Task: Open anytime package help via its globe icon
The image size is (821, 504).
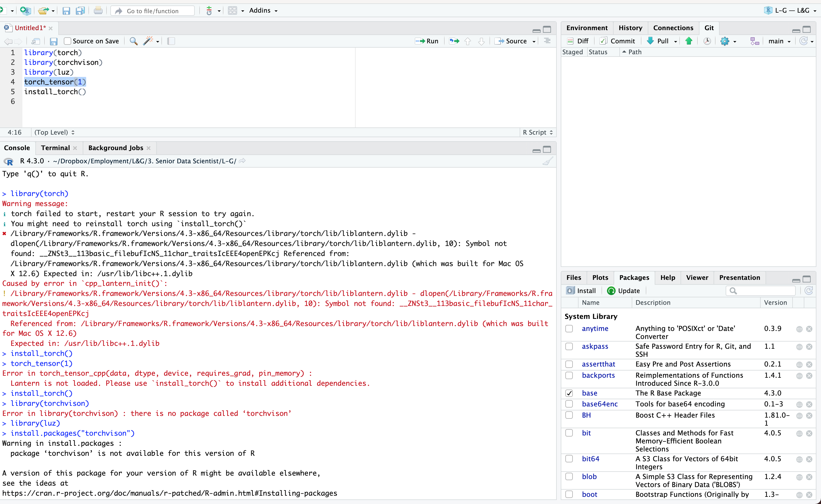Action: coord(799,329)
